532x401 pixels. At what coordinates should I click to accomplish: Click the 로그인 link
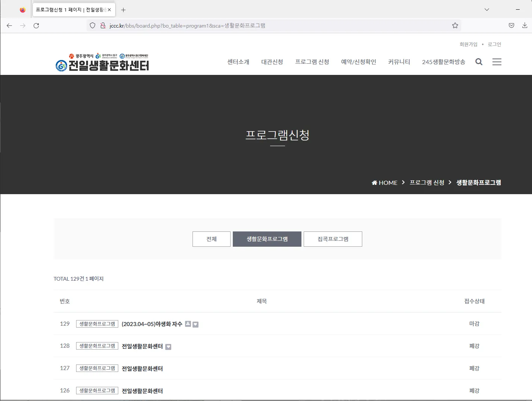pyautogui.click(x=495, y=44)
